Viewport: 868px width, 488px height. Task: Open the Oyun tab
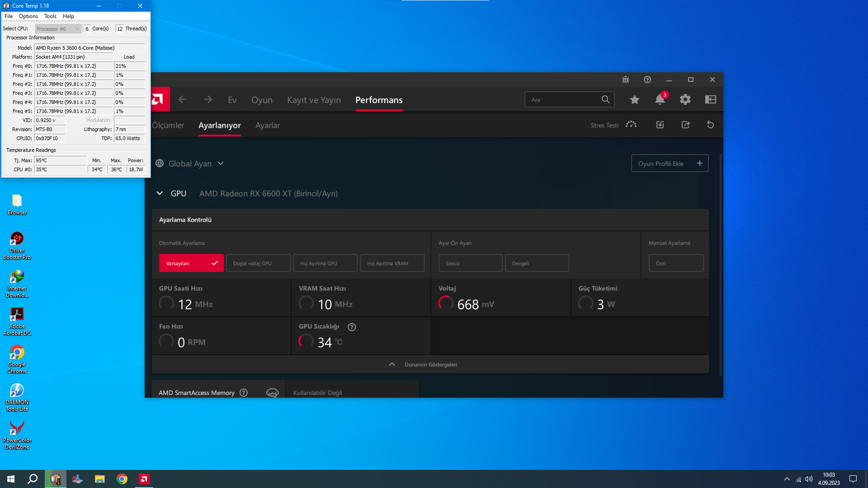(x=262, y=100)
